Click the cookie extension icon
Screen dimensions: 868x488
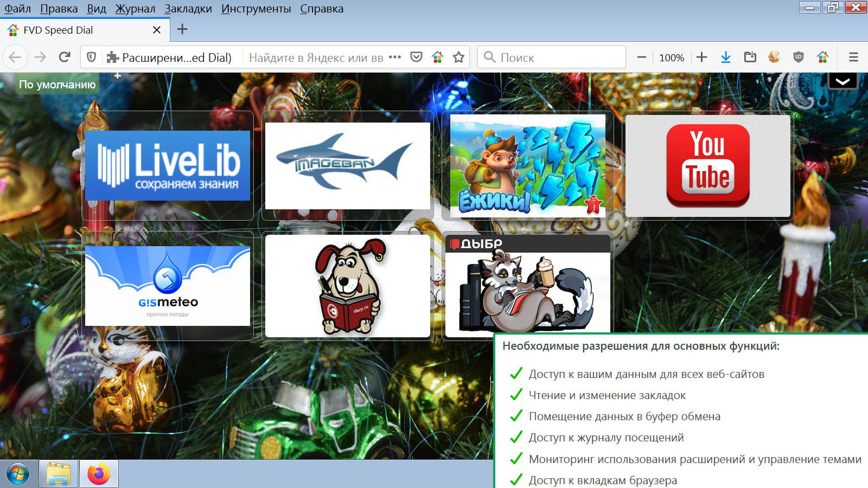(774, 57)
